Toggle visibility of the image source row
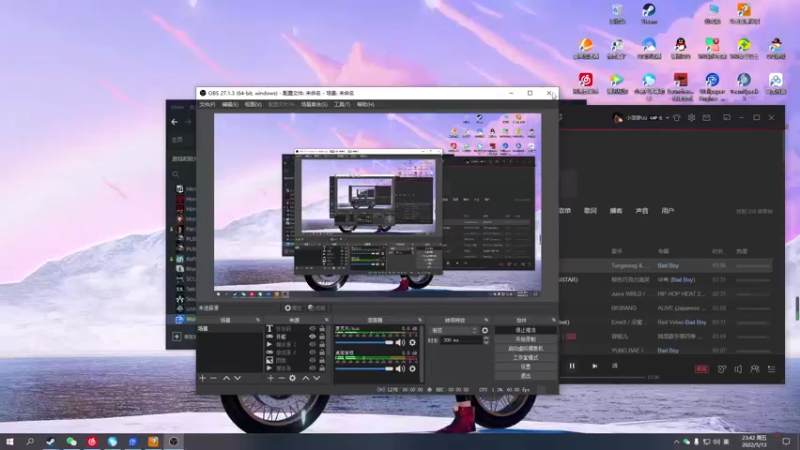This screenshot has width=800, height=450. [x=312, y=360]
